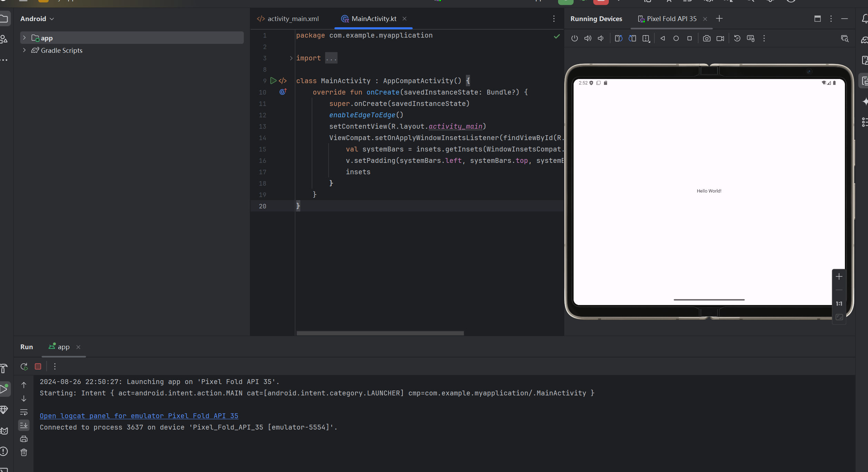
Task: Click the emulator Home circle button
Action: tap(676, 38)
